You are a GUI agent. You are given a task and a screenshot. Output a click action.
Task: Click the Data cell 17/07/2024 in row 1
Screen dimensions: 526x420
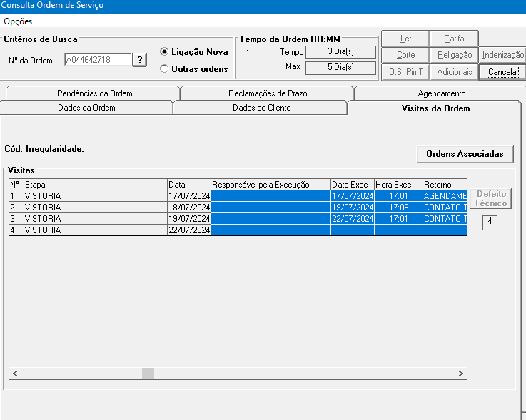[189, 196]
